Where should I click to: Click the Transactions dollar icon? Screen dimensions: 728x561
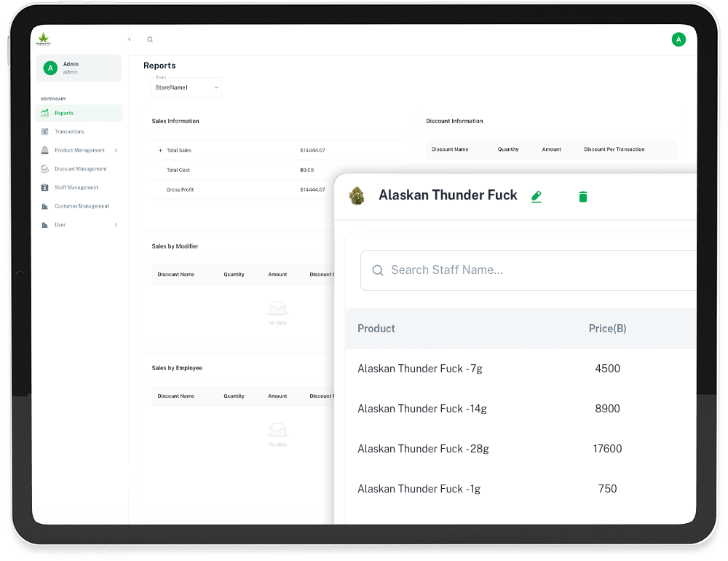45,132
